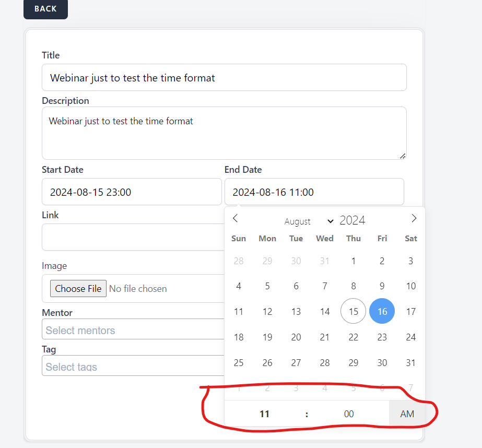Click the hour field showing 11
Screen dimensions: 482x448
(265, 414)
